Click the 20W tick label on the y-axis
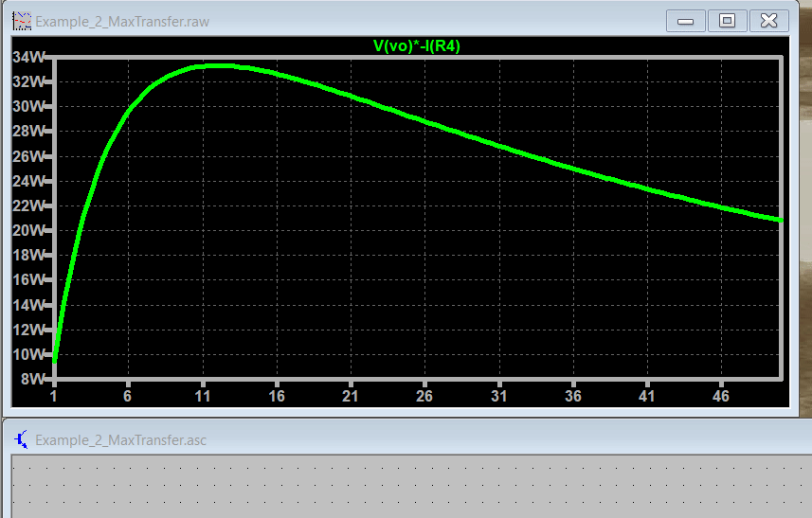Screen dimensions: 812x518 point(28,230)
